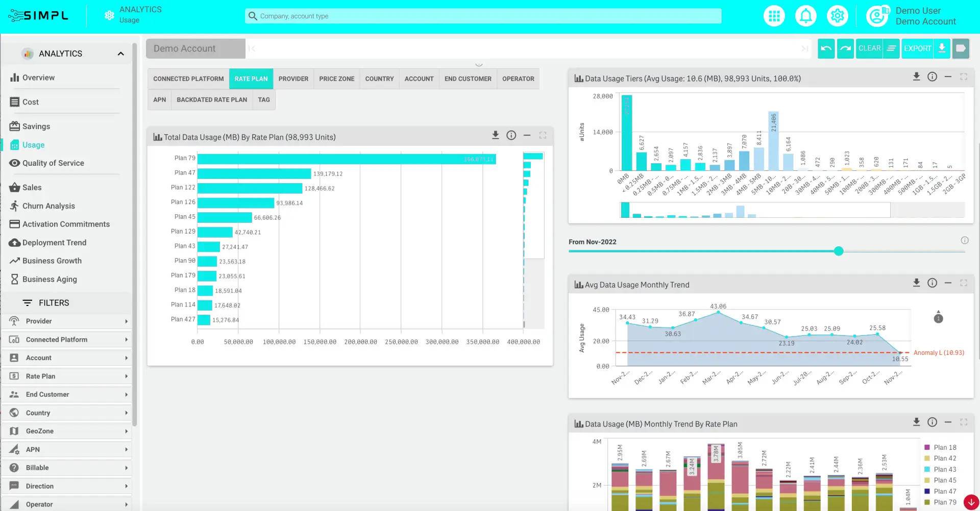Expand the Direction filter
Image resolution: width=980 pixels, height=511 pixels.
[67, 487]
